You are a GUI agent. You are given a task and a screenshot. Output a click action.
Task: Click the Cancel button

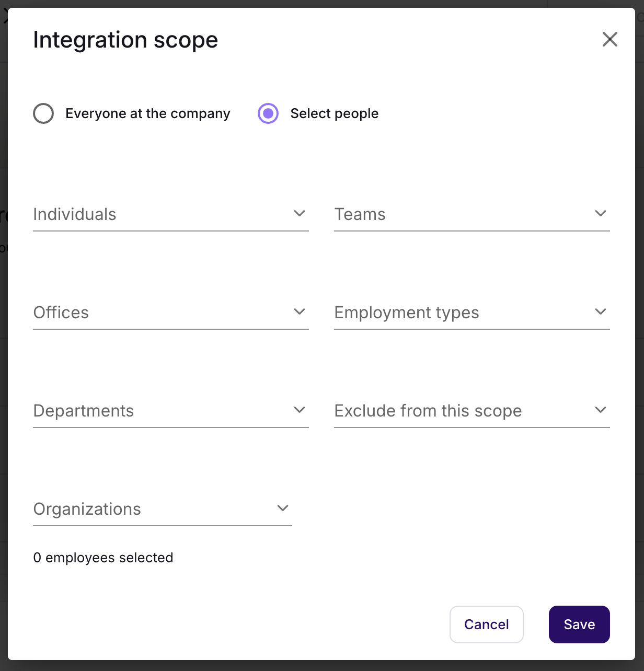click(x=486, y=624)
